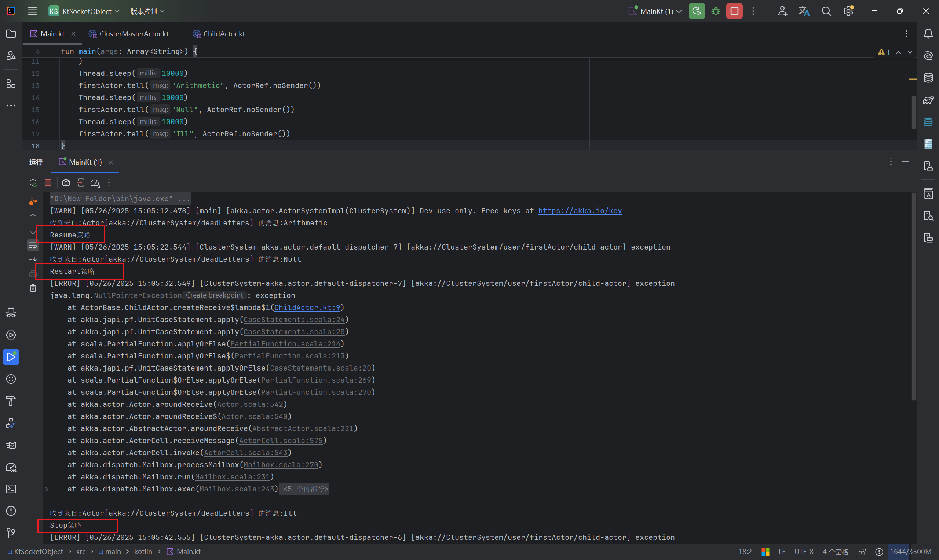The width and height of the screenshot is (939, 560).
Task: Start debugging with the bug icon
Action: click(x=716, y=11)
